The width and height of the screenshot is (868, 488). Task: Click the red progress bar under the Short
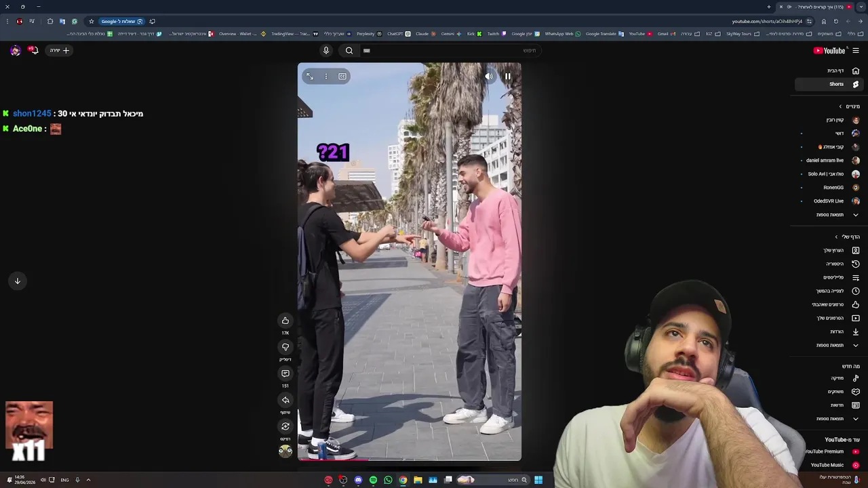(410, 460)
